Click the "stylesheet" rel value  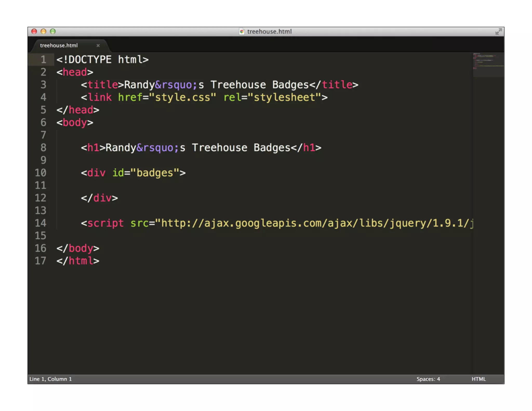point(284,97)
